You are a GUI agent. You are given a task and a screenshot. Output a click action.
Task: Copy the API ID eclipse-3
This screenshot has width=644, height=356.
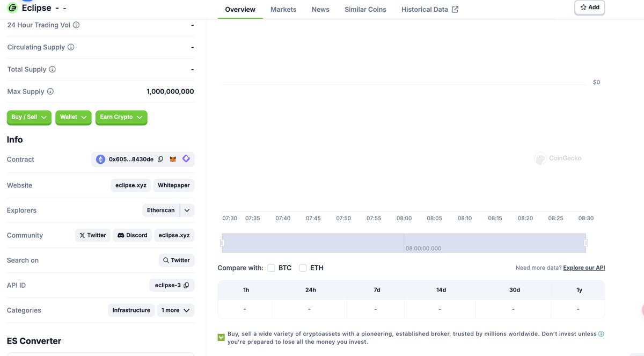click(x=186, y=285)
